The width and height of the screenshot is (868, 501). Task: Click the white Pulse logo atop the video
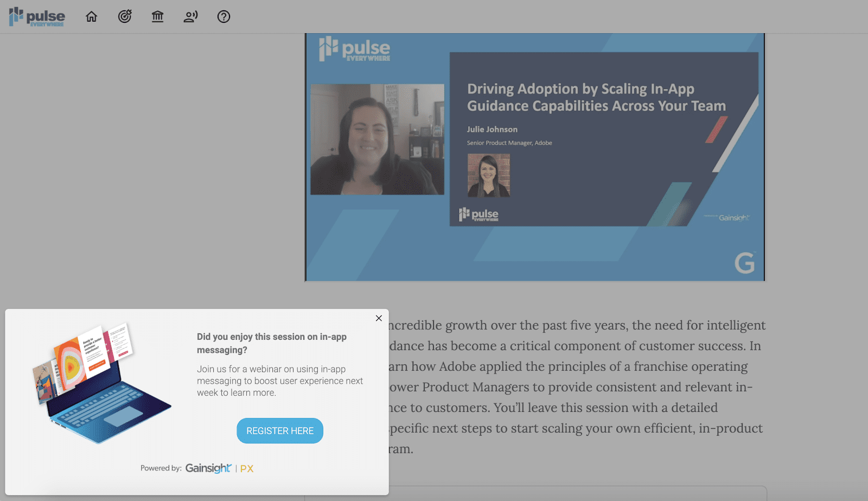[354, 49]
